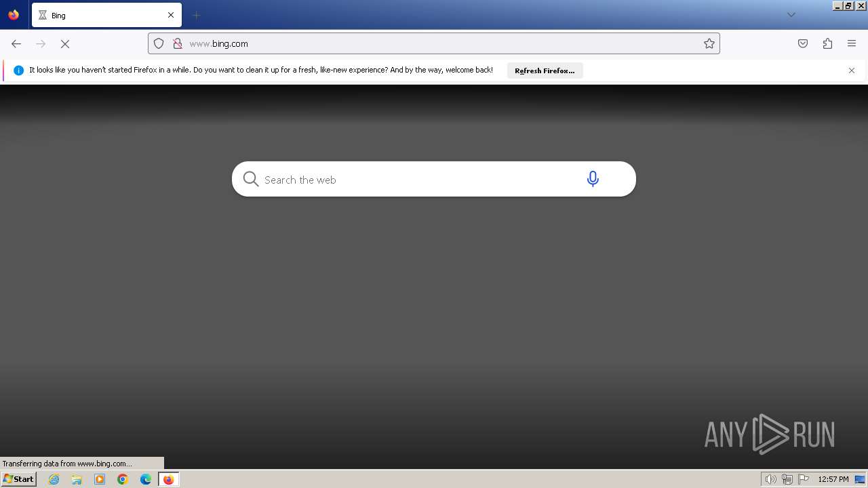This screenshot has width=868, height=488.
Task: Restore down the Firefox window
Action: (848, 5)
